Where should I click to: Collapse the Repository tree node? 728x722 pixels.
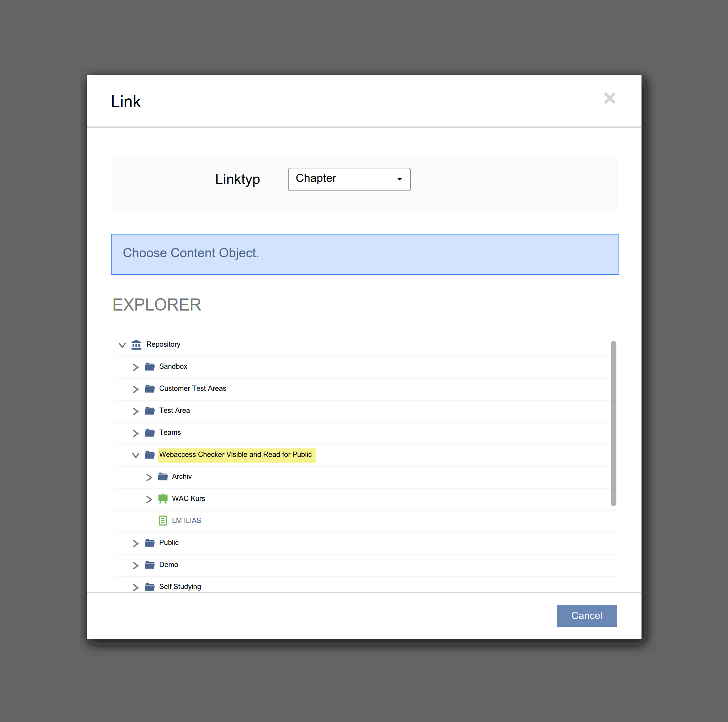[122, 345]
